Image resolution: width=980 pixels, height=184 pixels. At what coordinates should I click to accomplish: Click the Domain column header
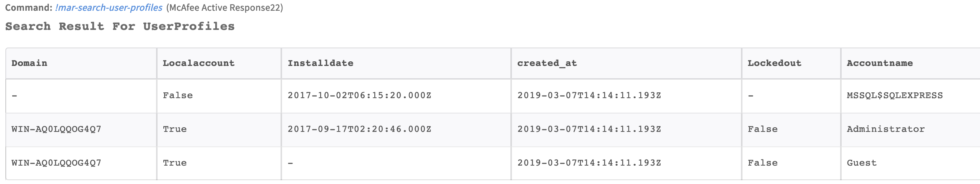point(29,63)
